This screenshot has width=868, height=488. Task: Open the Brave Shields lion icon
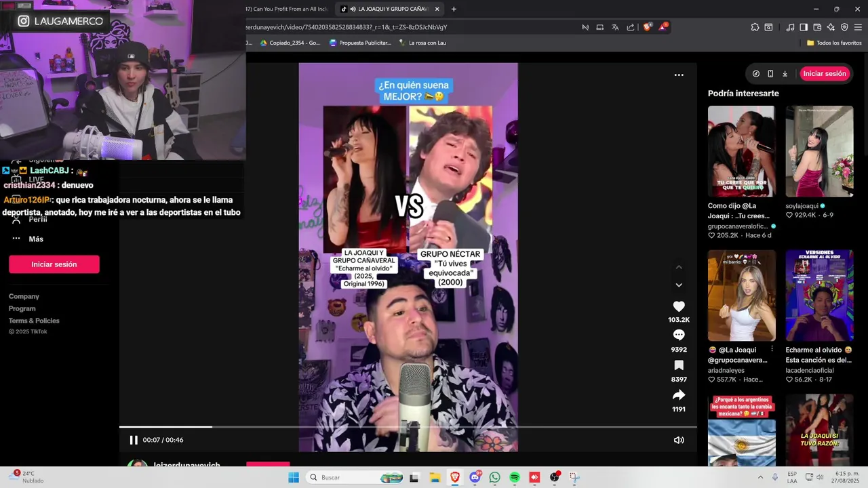coord(647,27)
